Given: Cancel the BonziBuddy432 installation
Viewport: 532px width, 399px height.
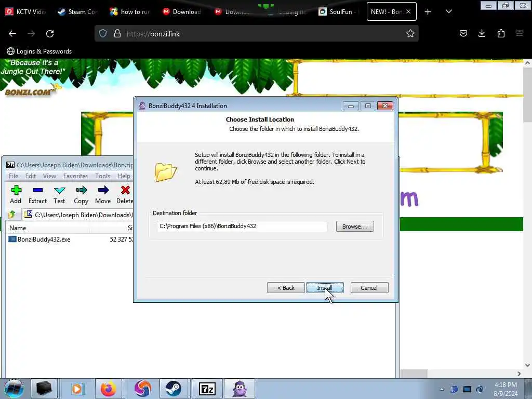Looking at the screenshot, I should coord(369,288).
